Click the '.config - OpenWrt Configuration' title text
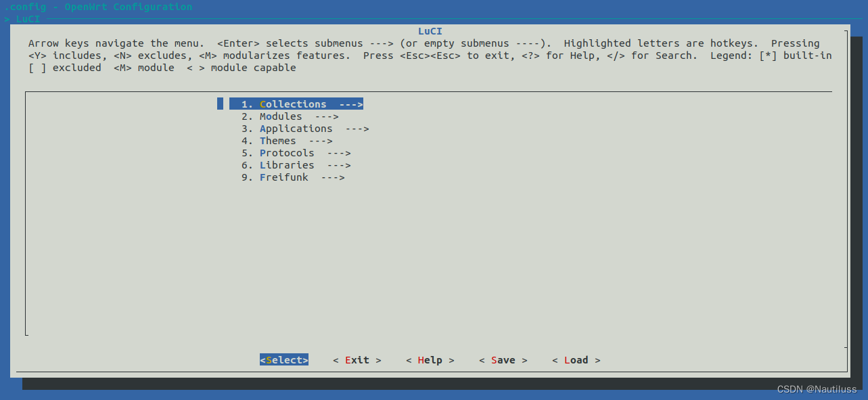 point(98,7)
